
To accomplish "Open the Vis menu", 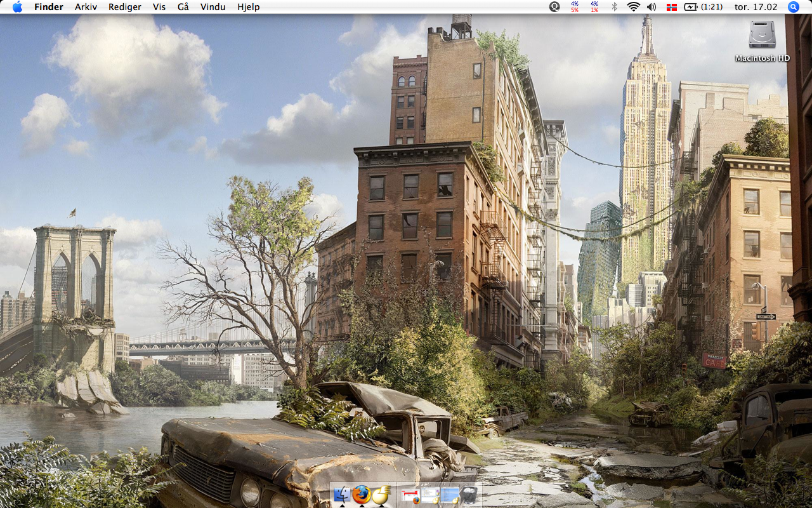I will (x=159, y=7).
